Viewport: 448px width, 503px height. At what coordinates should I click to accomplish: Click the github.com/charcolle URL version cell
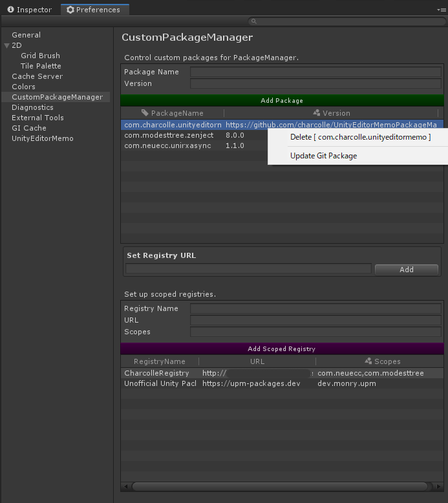331,125
